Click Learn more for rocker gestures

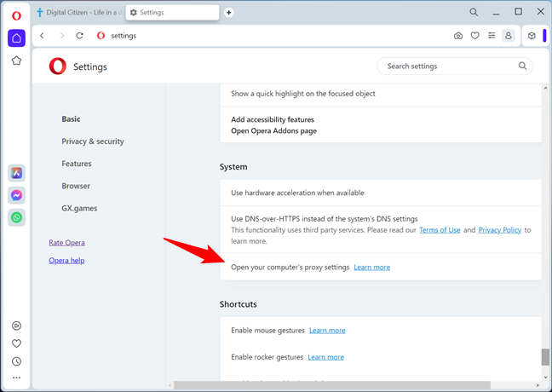326,357
